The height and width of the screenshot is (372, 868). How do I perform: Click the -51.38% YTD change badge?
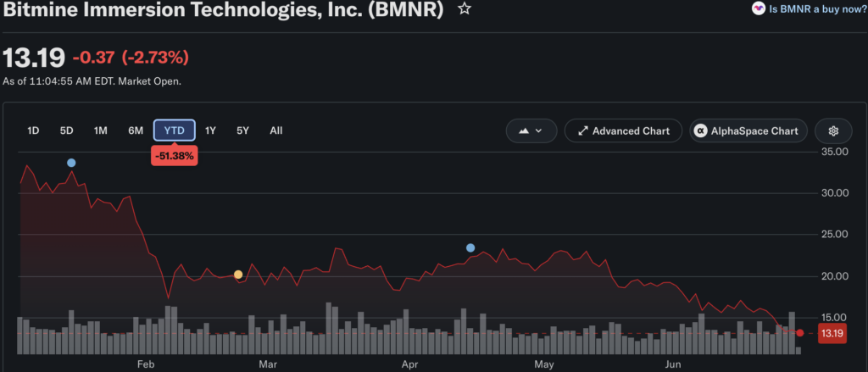click(175, 156)
